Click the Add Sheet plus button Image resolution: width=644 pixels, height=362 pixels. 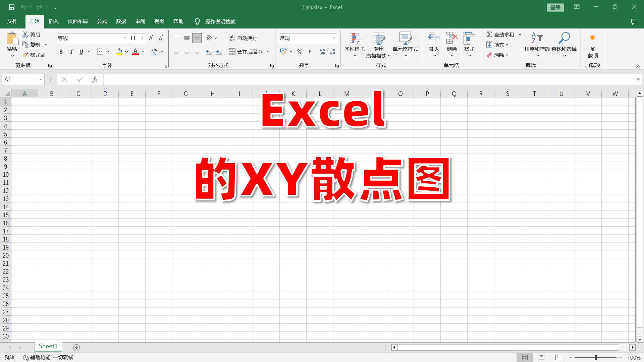(x=76, y=347)
